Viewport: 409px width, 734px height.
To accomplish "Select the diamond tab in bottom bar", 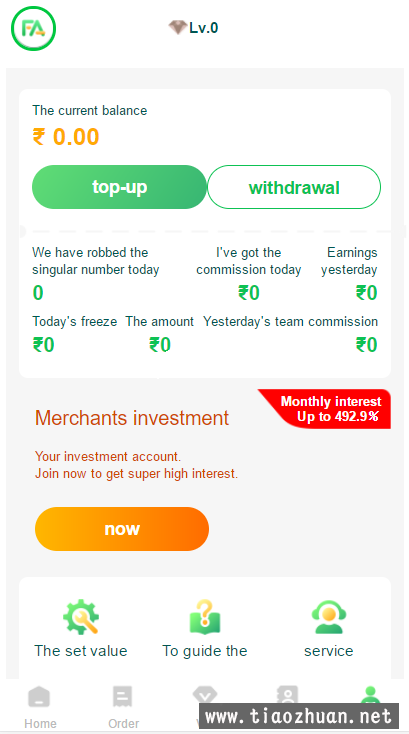I will point(205,695).
